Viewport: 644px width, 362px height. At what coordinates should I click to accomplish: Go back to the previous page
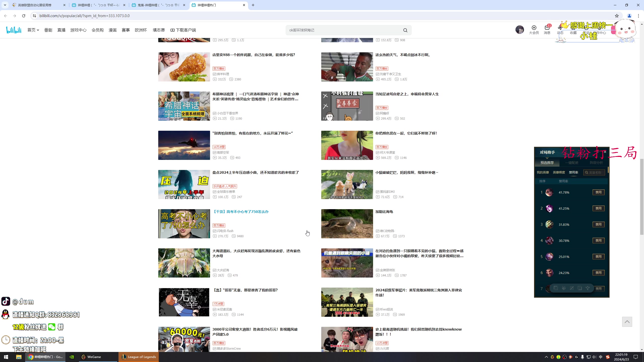6,16
